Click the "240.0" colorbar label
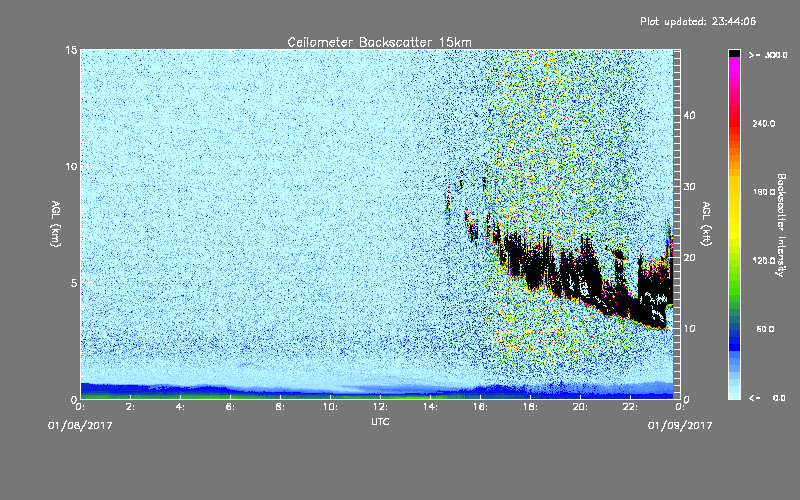 coord(764,123)
